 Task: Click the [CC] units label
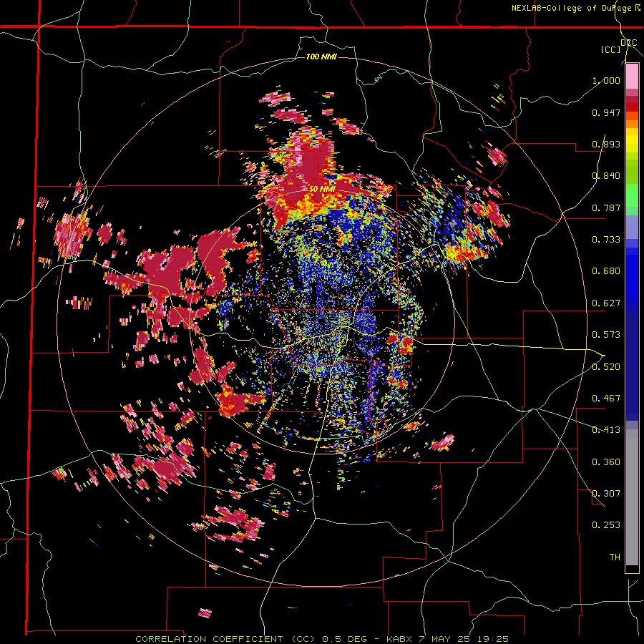pos(611,50)
